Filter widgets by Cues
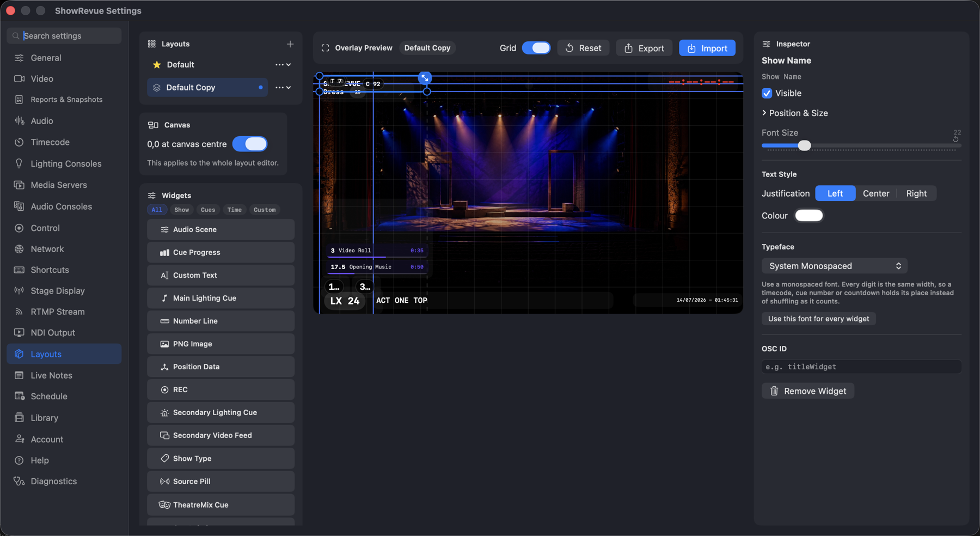This screenshot has width=980, height=536. [x=208, y=210]
